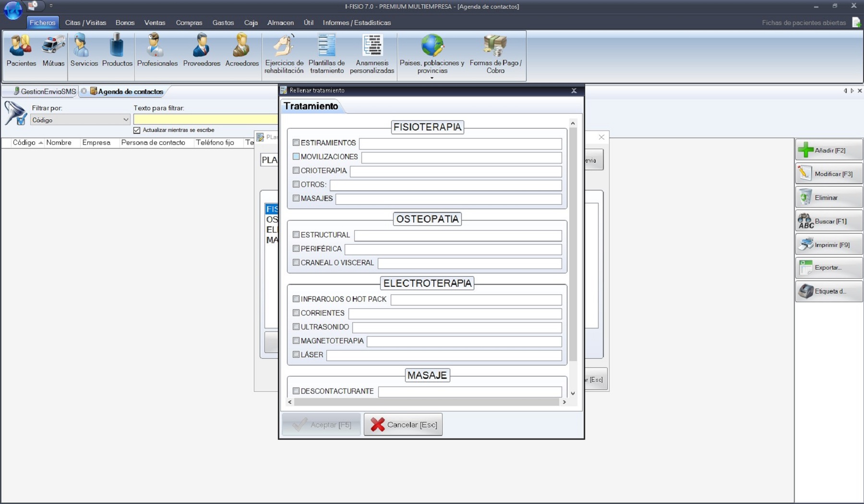864x504 pixels.
Task: Check the ESTIRAMIENTOS checkbox
Action: (296, 142)
